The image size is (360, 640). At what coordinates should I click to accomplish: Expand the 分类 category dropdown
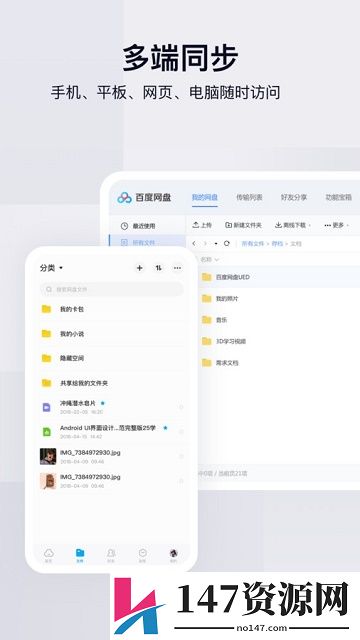coord(51,268)
